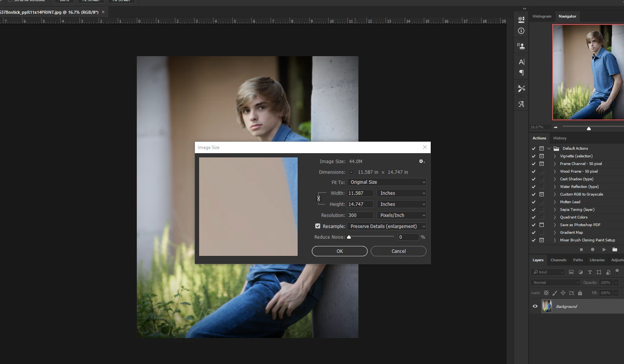Open the Character panel icon
The image size is (624, 364).
click(x=521, y=62)
